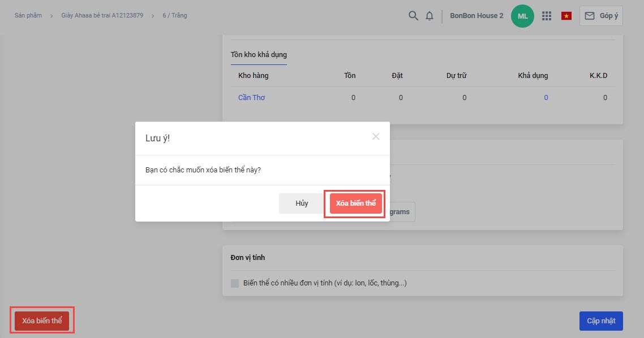Click the ML user avatar
The image size is (644, 338).
pos(522,16)
